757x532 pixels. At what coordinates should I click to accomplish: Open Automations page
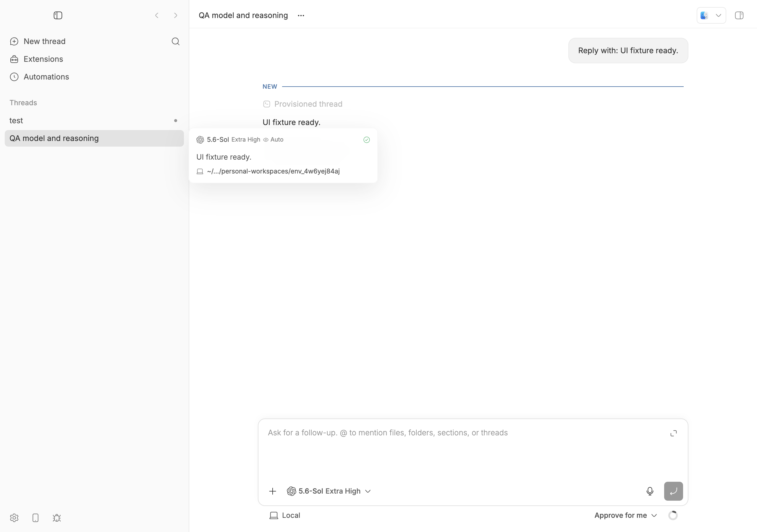tap(39, 77)
